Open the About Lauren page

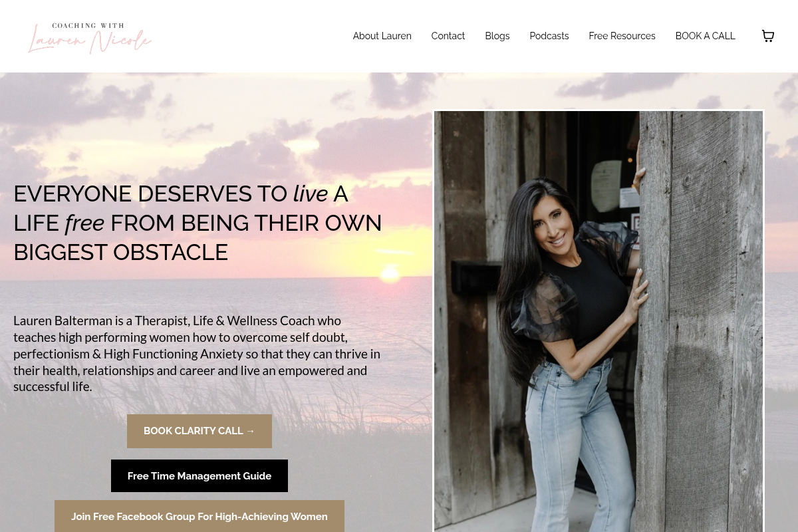pyautogui.click(x=382, y=36)
